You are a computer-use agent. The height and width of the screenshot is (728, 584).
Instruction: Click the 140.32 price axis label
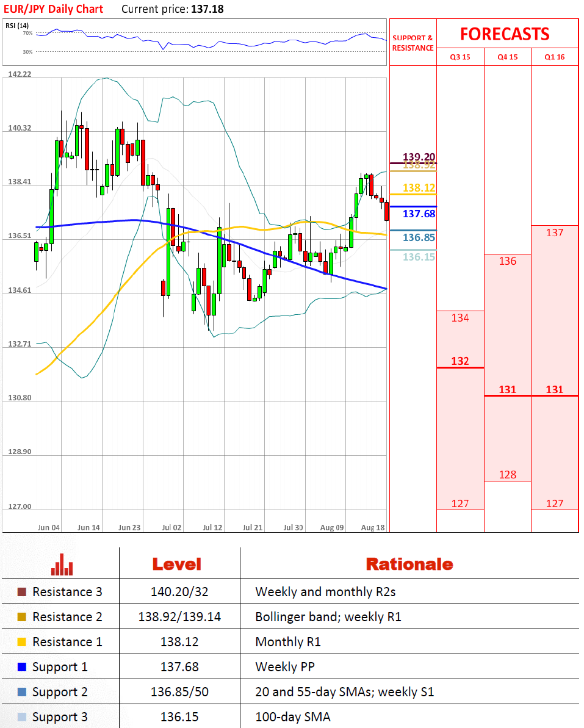click(x=20, y=128)
